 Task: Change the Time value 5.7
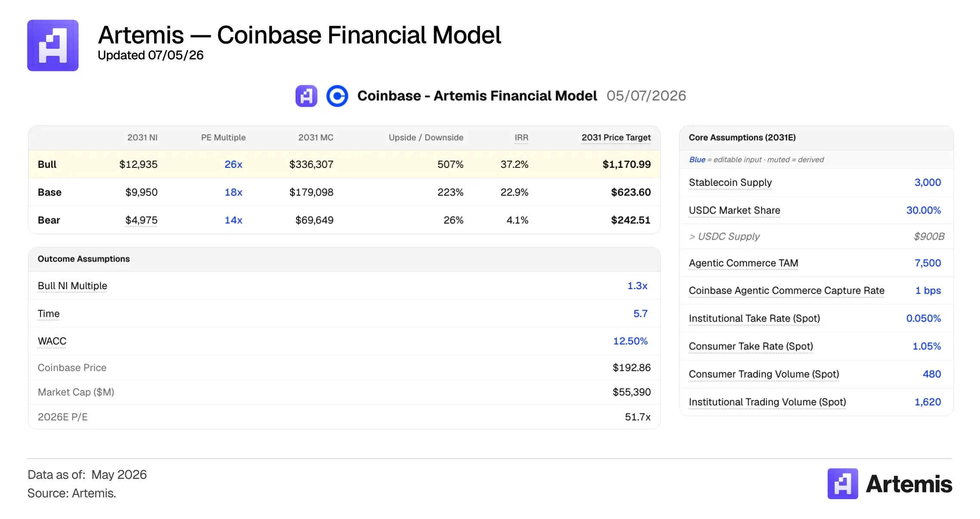pos(640,314)
